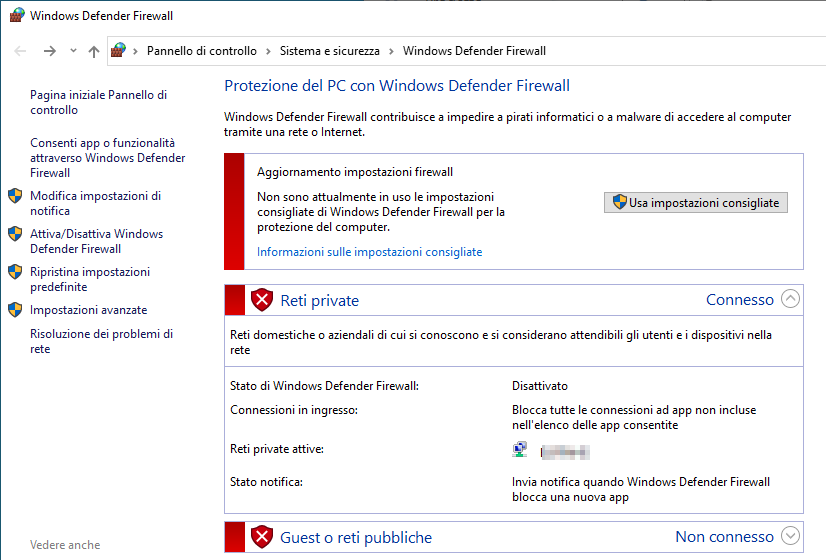Go forward with the forward arrow
The width and height of the screenshot is (826, 560).
click(50, 51)
